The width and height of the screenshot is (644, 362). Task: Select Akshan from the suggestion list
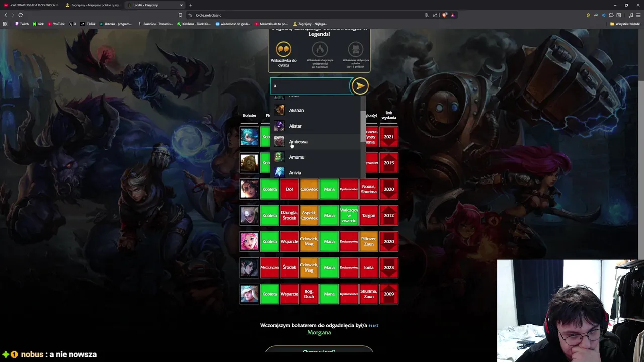click(x=316, y=110)
